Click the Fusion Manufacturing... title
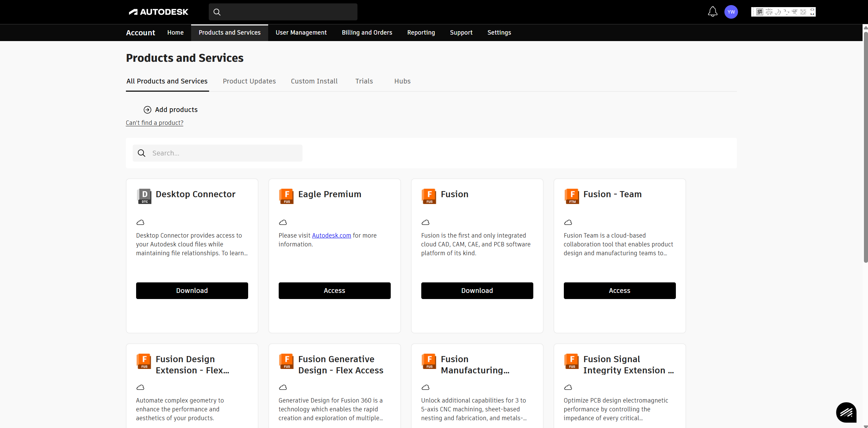This screenshot has width=868, height=428. [x=475, y=365]
